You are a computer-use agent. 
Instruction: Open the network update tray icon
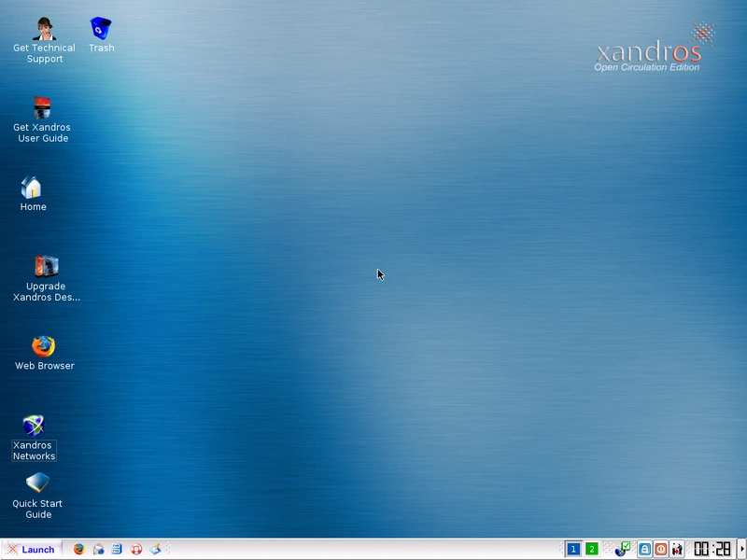pyautogui.click(x=623, y=549)
